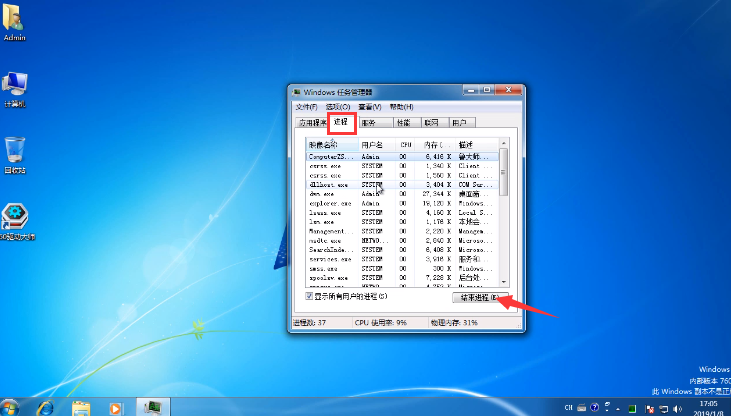Click the Windows Start button
Screen dimensions: 731x416
[x=11, y=407]
